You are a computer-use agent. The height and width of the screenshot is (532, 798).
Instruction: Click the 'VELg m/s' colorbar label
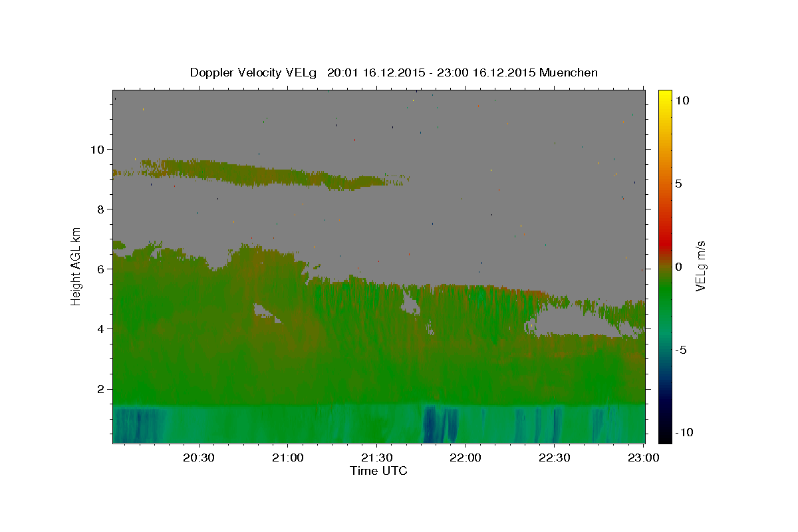[x=700, y=267]
